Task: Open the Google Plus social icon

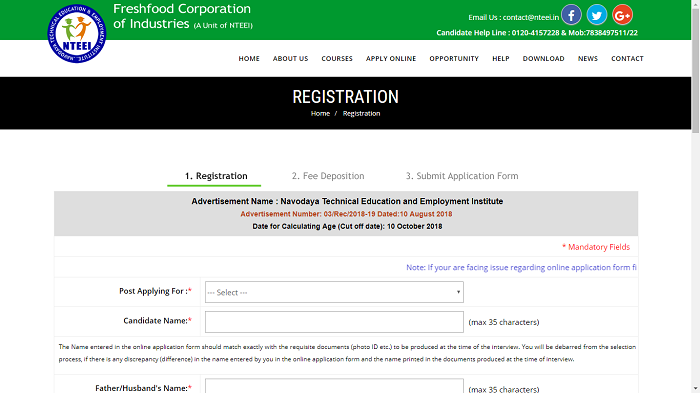Action: coord(622,15)
